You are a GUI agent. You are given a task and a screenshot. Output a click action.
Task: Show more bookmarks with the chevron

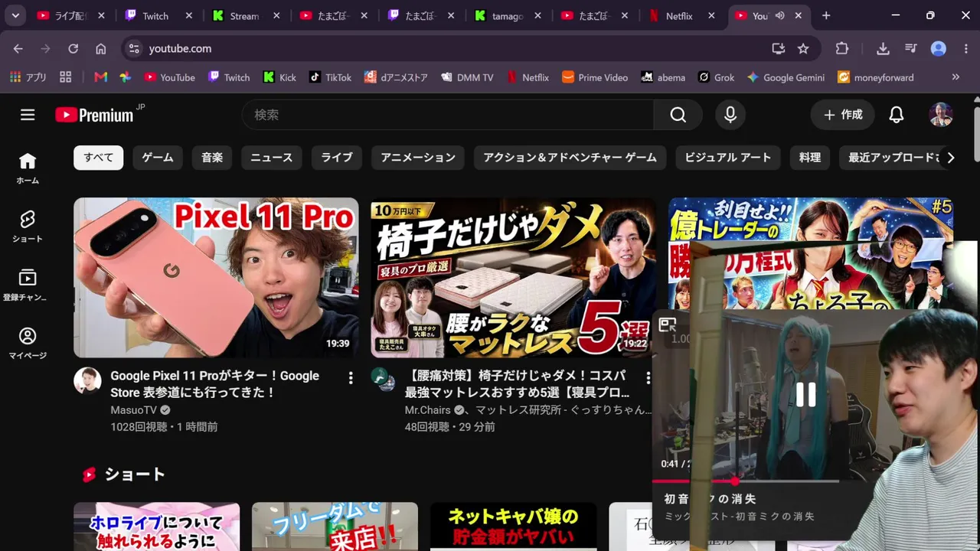point(955,77)
